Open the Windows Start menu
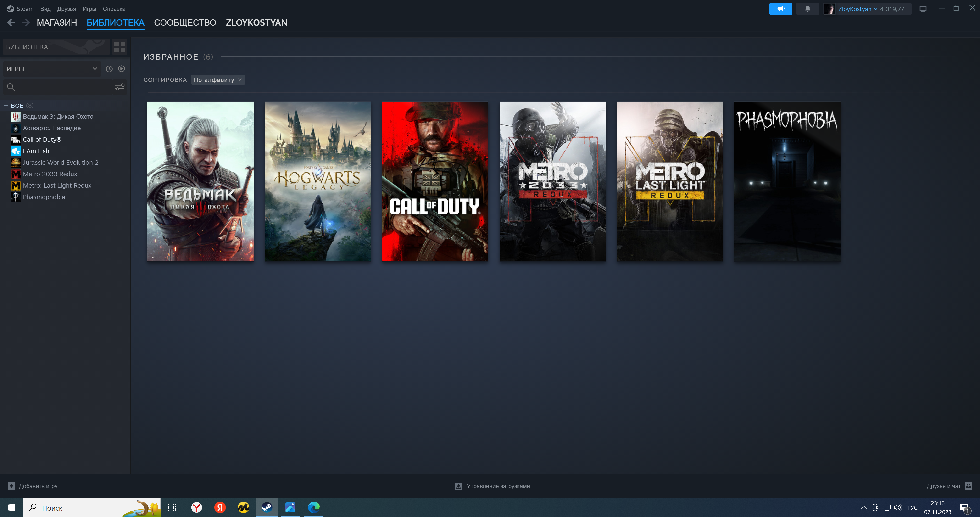The height and width of the screenshot is (517, 980). [11, 507]
